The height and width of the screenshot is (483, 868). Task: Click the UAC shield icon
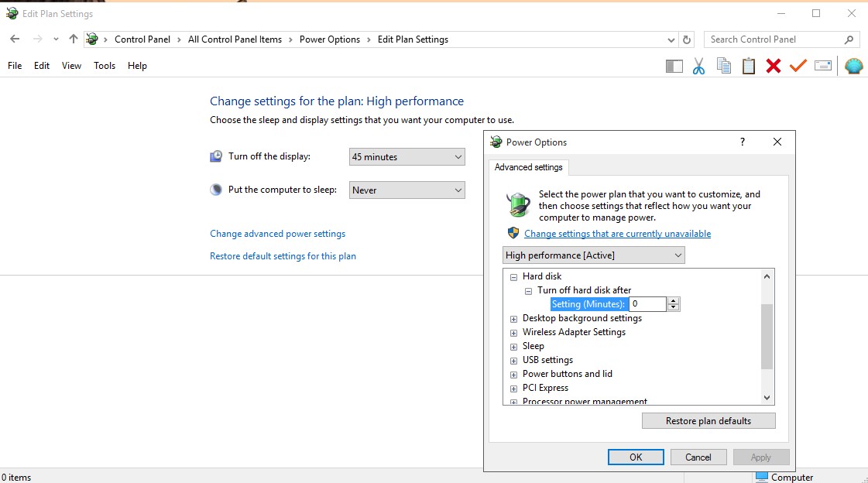tap(513, 233)
